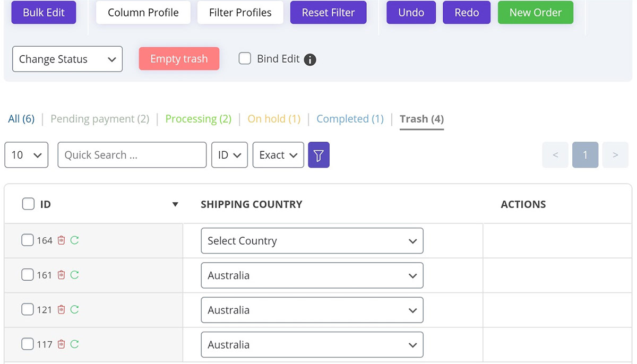
Task: Click the Redo button
Action: click(x=467, y=13)
